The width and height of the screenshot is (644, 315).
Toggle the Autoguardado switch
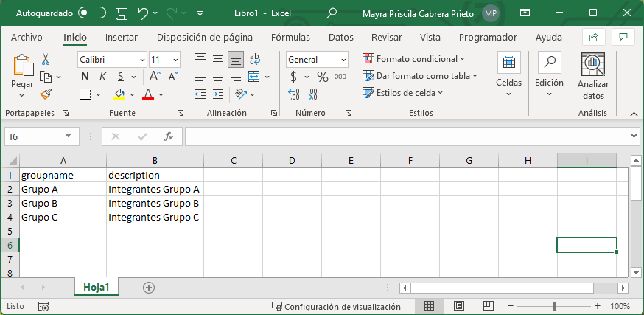click(x=91, y=13)
